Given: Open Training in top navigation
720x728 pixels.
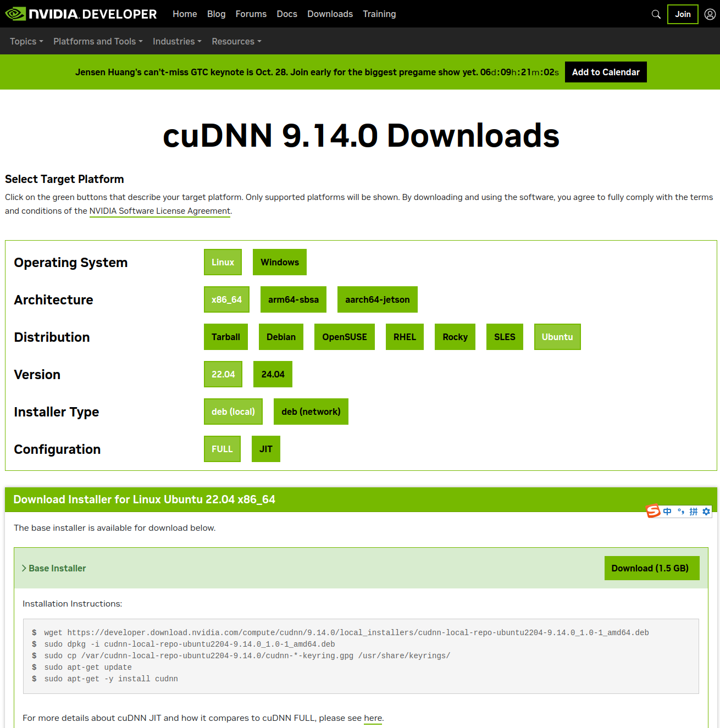Looking at the screenshot, I should click(x=379, y=14).
